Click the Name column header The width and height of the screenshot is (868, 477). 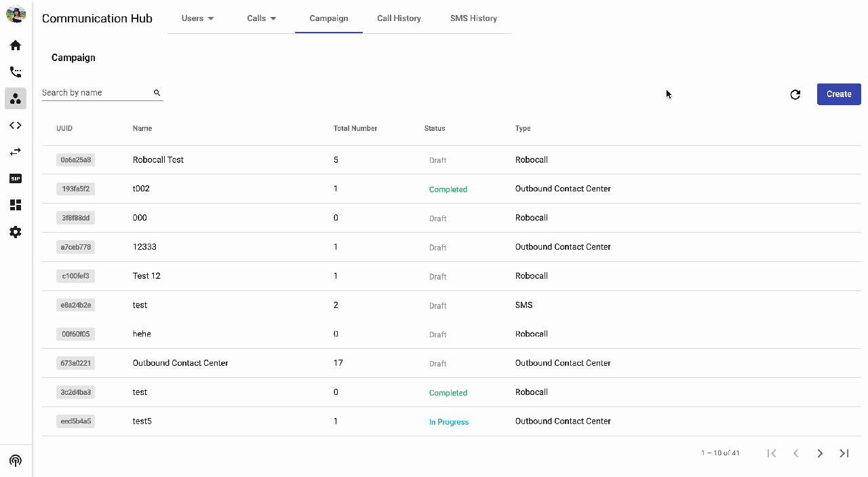point(142,128)
